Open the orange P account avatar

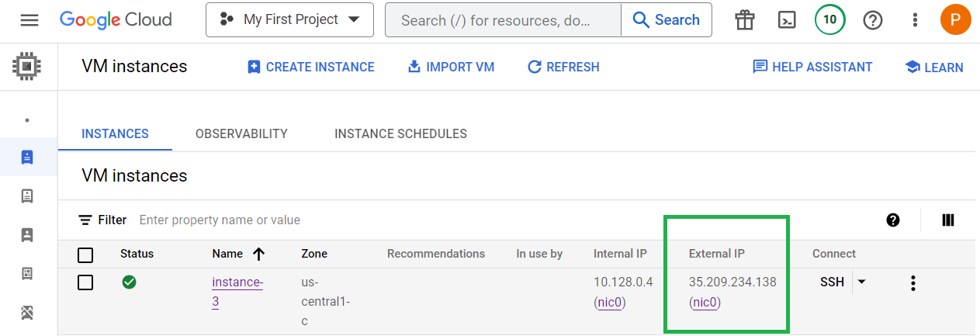click(x=955, y=19)
